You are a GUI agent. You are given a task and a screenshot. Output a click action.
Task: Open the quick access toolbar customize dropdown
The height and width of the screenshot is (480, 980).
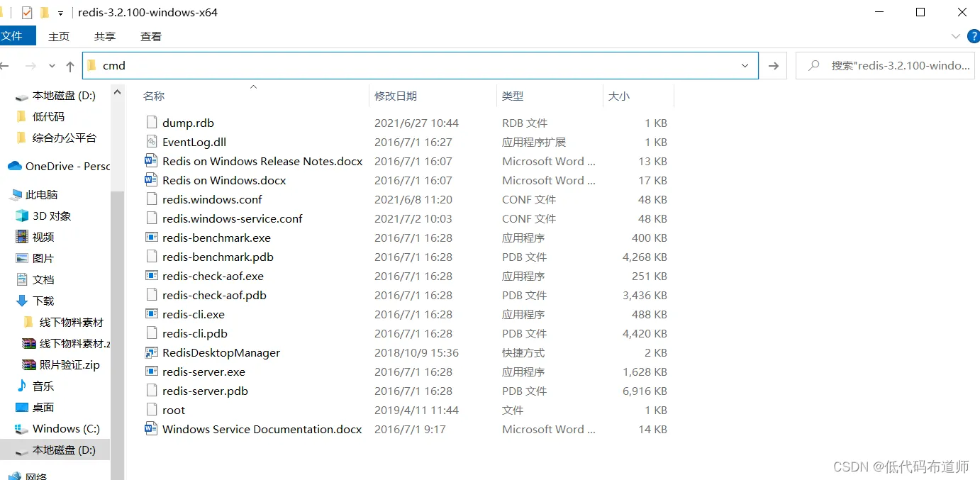point(60,13)
